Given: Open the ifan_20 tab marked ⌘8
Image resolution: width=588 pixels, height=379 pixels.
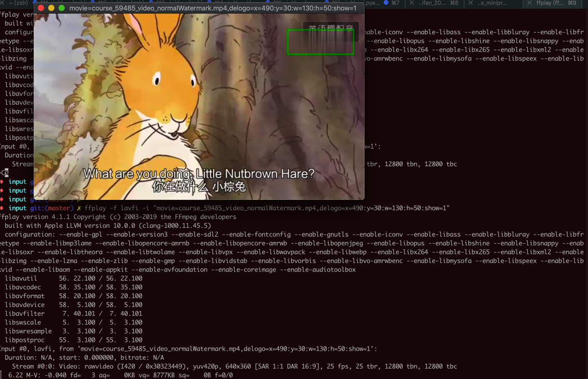Looking at the screenshot, I should [x=438, y=3].
